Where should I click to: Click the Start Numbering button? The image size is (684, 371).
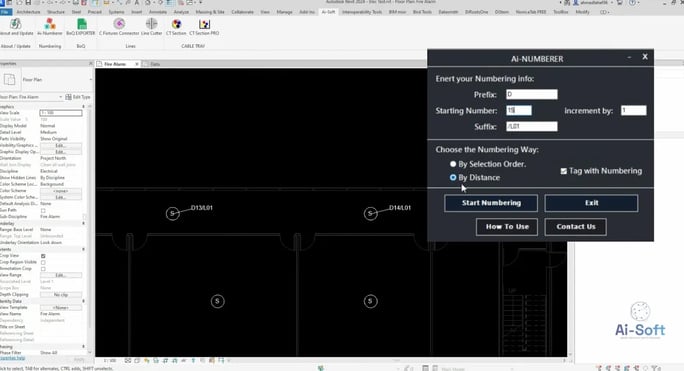click(x=491, y=203)
